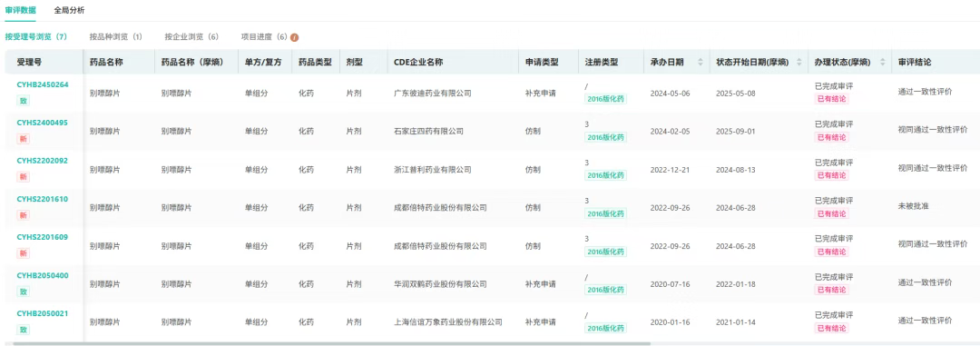Click 已有结论 badge in CYHS2400495 row
This screenshot has width=980, height=346.
tap(832, 137)
